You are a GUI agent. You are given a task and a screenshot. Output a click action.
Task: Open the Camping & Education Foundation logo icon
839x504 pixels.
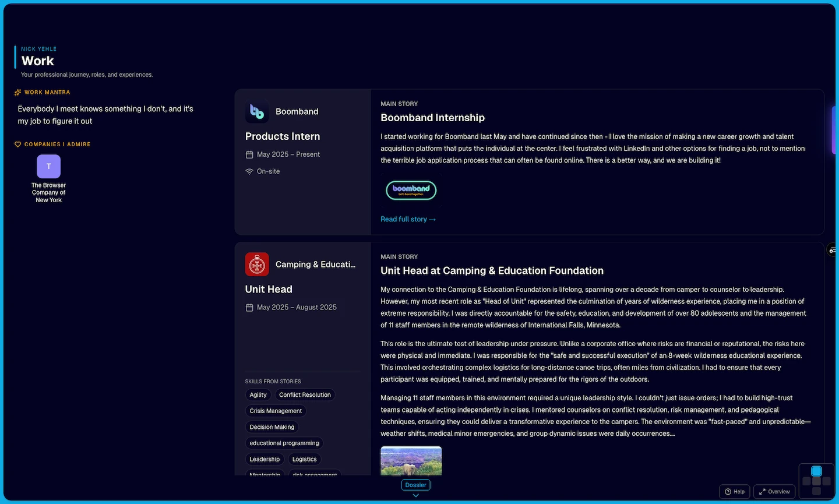coord(257,264)
